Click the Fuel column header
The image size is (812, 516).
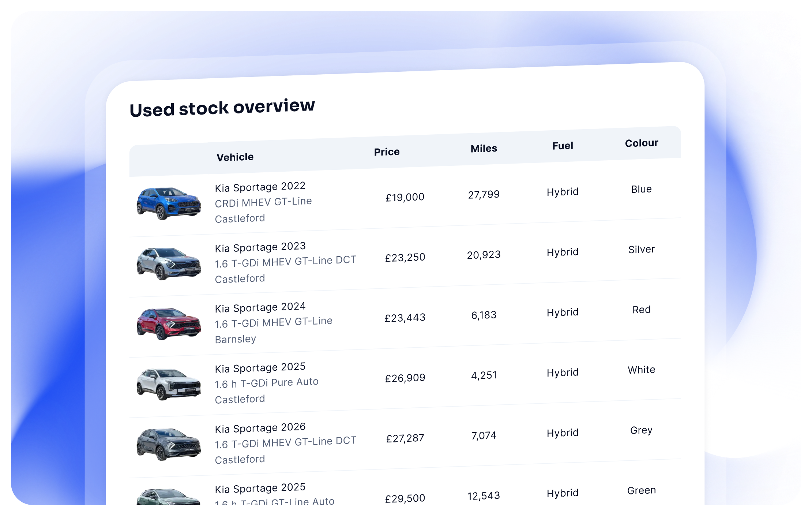click(563, 146)
